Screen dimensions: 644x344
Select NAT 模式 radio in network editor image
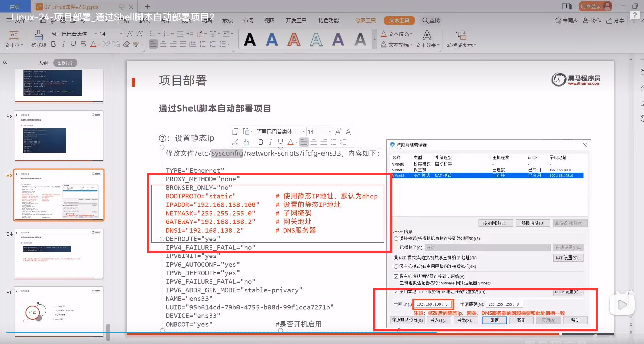[396, 258]
